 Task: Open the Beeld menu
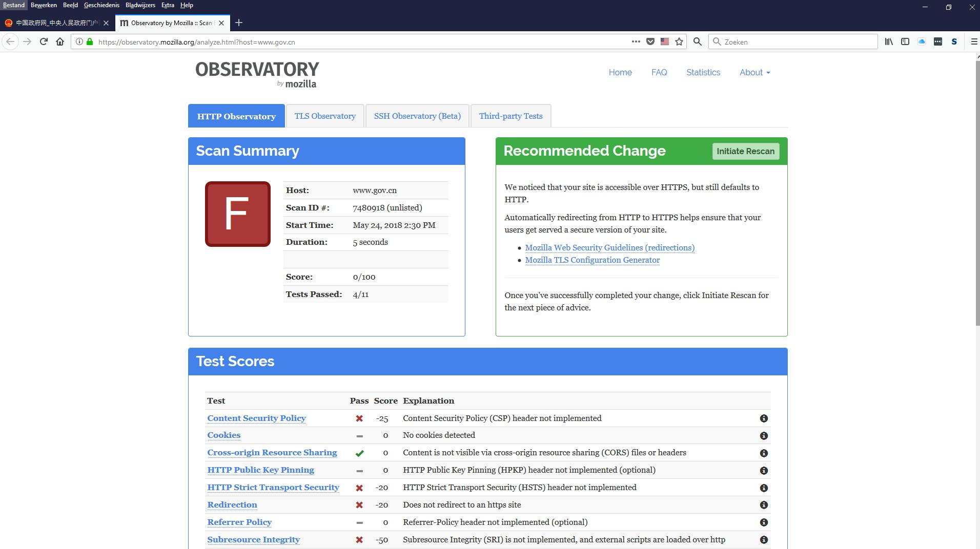[70, 5]
